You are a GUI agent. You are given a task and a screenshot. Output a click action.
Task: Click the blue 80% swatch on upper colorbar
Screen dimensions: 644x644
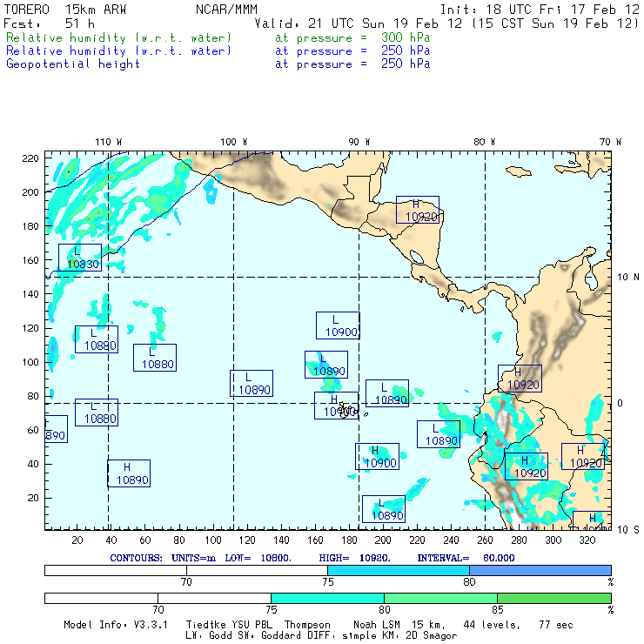click(x=540, y=569)
